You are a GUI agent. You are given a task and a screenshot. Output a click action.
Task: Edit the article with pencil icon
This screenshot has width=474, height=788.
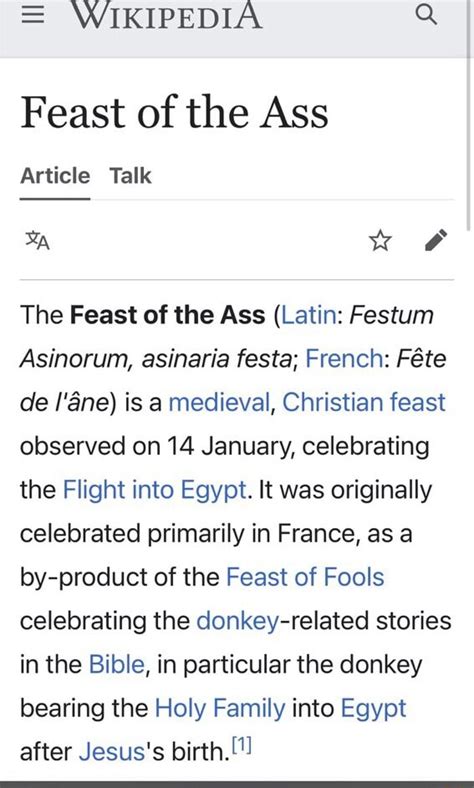click(436, 240)
